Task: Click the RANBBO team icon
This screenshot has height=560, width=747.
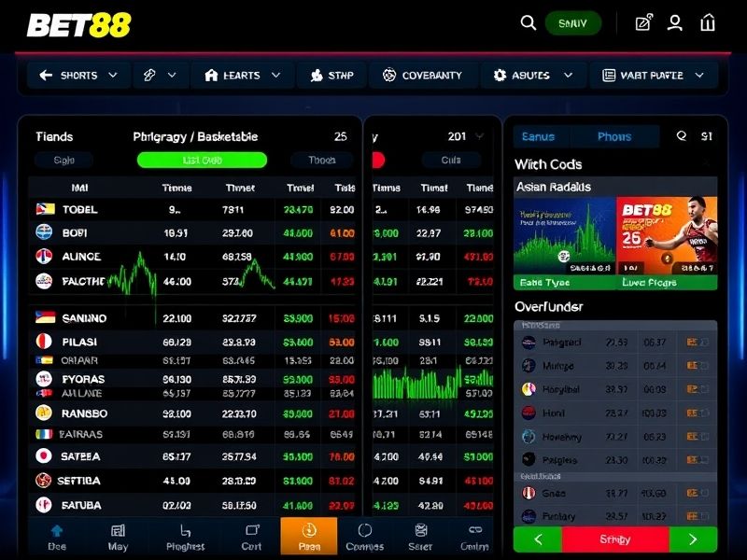Action: coord(44,413)
